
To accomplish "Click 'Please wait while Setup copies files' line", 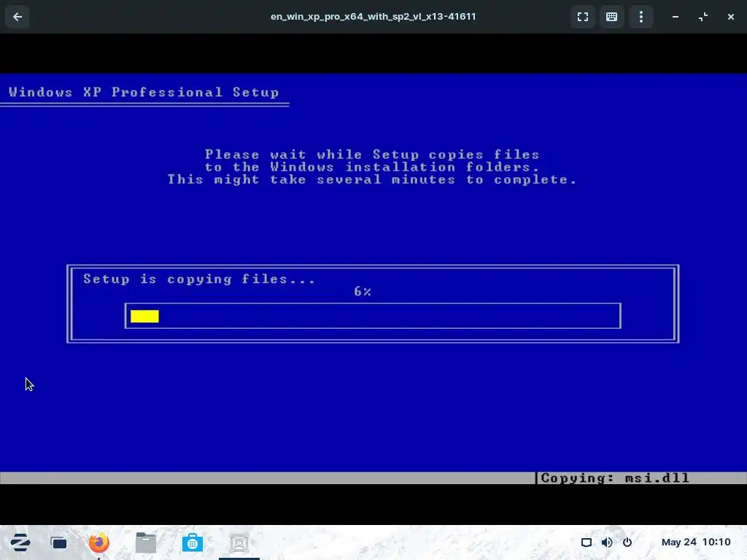I will pos(372,155).
